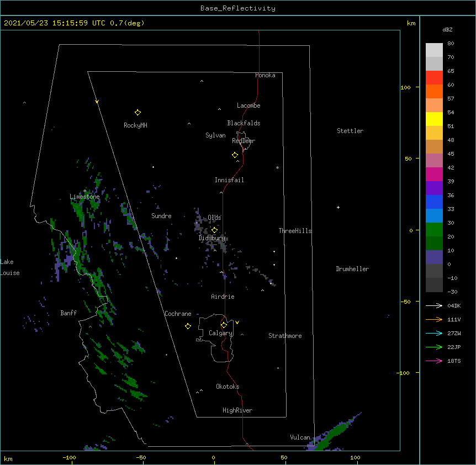
Task: Select the Airdrie label
Action: point(223,297)
